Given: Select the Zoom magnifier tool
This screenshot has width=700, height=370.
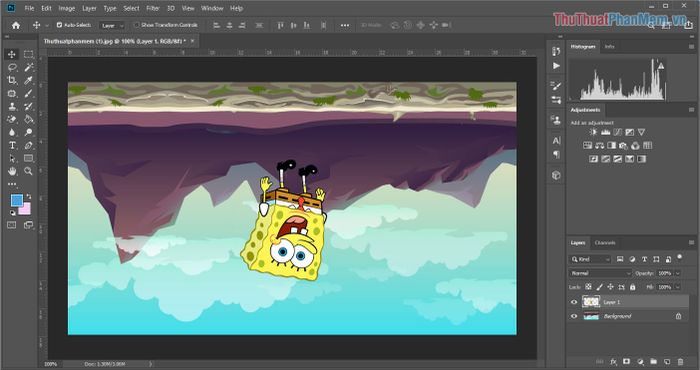Looking at the screenshot, I should pyautogui.click(x=29, y=171).
